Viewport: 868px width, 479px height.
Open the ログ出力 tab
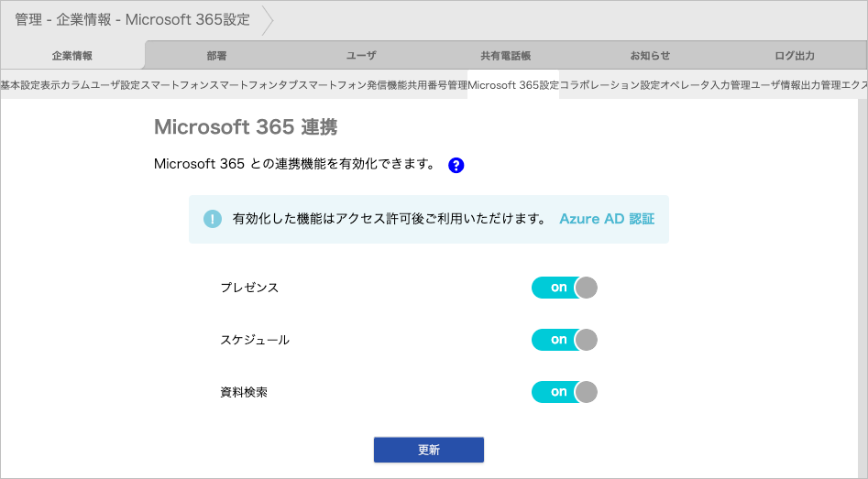point(795,55)
